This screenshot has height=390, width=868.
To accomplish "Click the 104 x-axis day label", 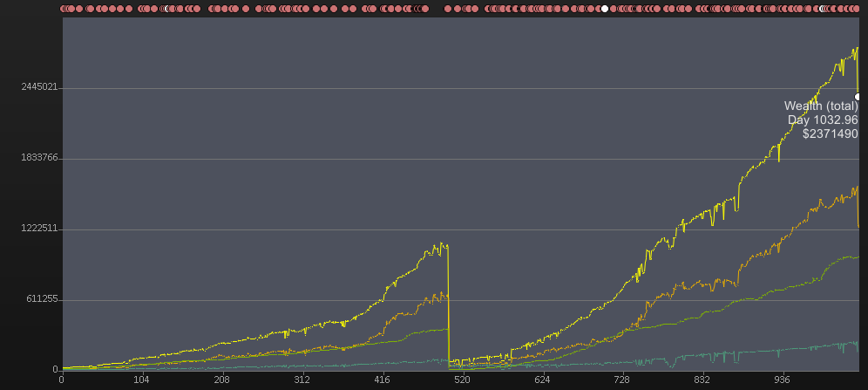I will point(142,380).
